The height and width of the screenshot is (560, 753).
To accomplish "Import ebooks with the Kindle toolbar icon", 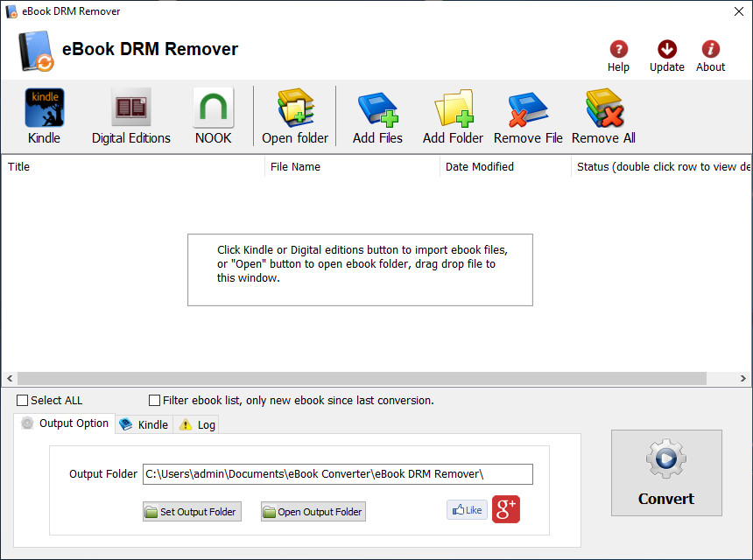I will (x=44, y=116).
